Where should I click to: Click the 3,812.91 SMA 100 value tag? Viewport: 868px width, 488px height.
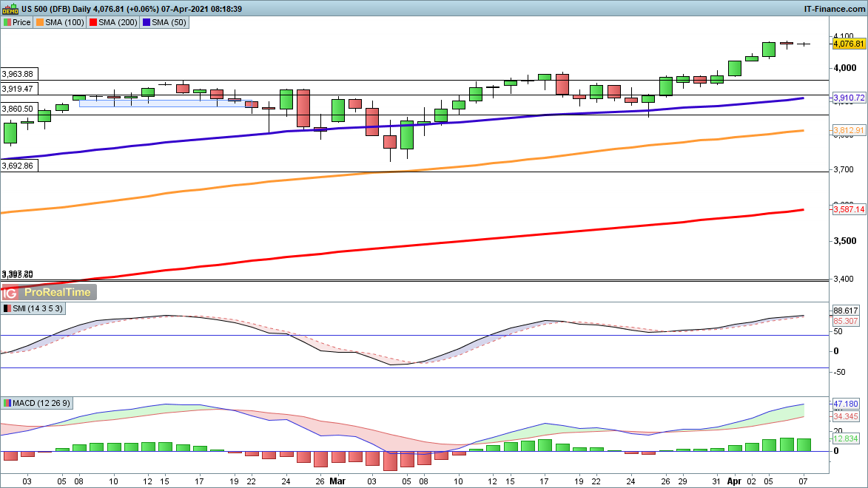(849, 130)
